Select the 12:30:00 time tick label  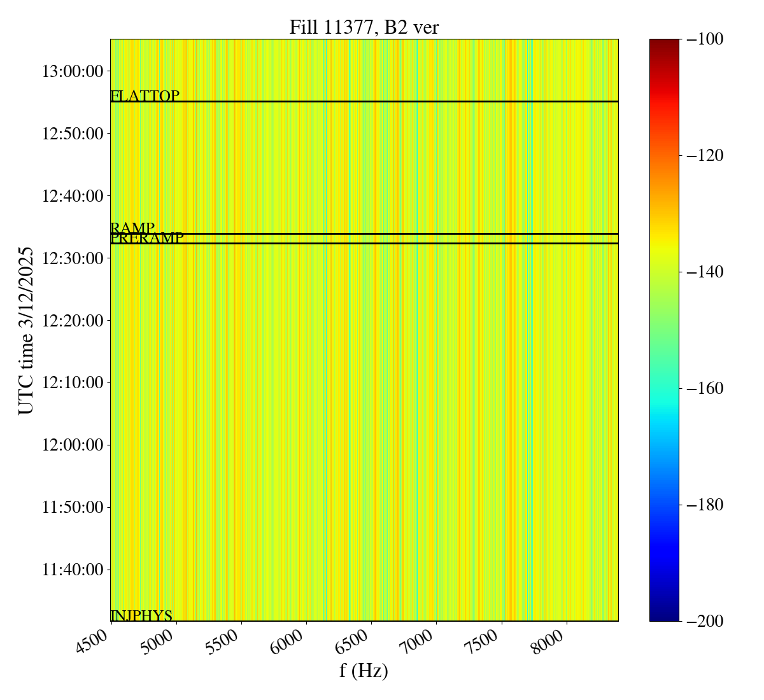73,258
